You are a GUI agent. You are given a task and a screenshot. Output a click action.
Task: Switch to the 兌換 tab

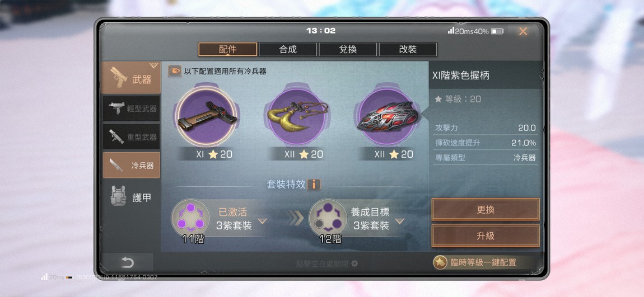point(348,49)
